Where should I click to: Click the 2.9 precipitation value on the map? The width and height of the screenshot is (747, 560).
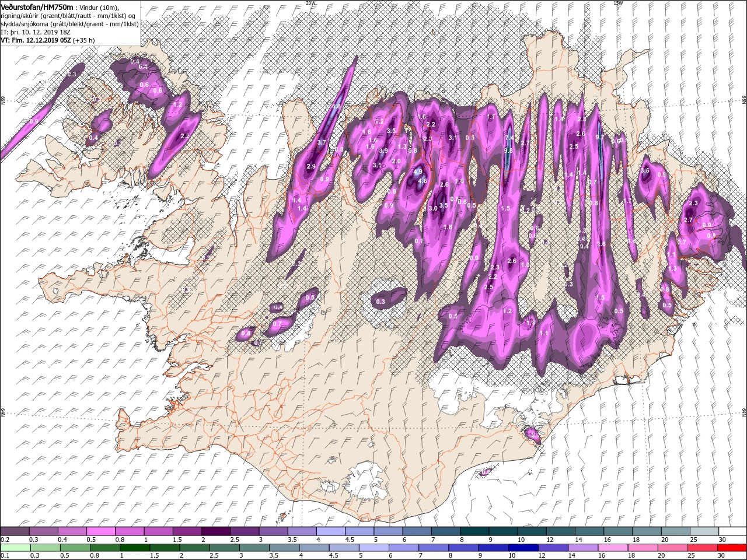(311, 167)
